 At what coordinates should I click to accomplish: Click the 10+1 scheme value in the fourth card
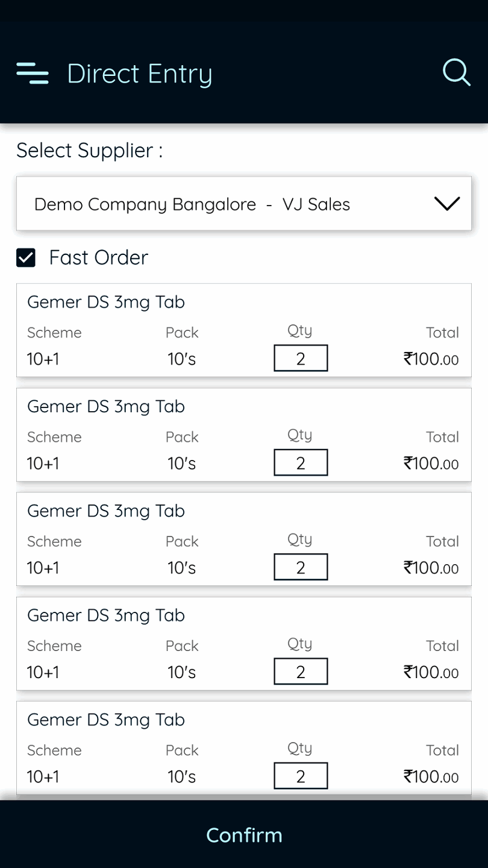(43, 672)
